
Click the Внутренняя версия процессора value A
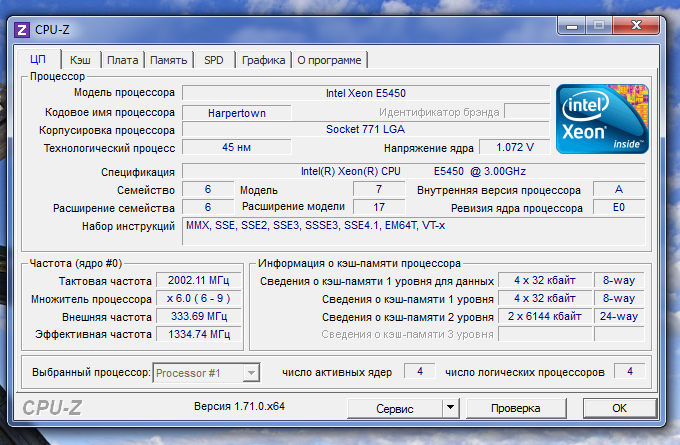[619, 189]
